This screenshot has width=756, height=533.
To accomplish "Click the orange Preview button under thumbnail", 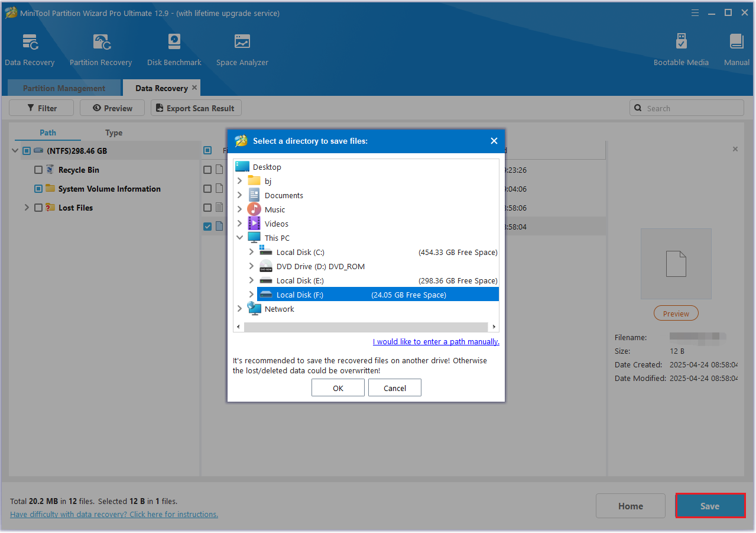I will point(676,314).
